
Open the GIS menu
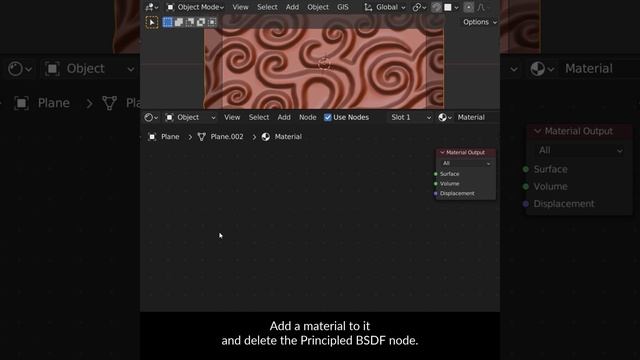(x=342, y=7)
